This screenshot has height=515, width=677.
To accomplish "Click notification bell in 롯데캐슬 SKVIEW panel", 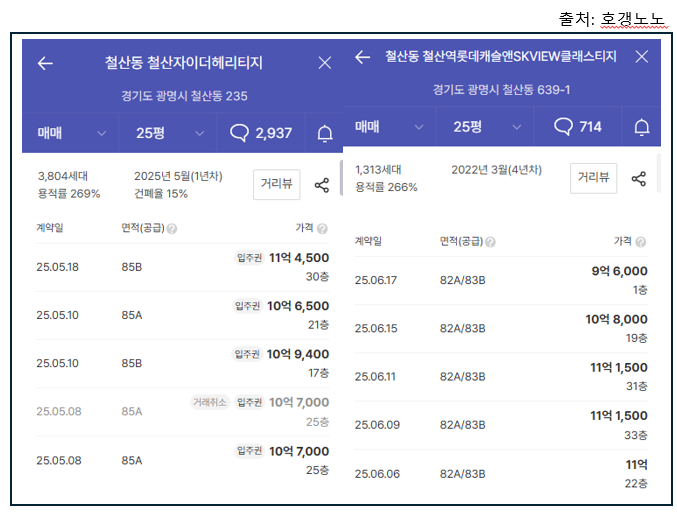I will 642,127.
